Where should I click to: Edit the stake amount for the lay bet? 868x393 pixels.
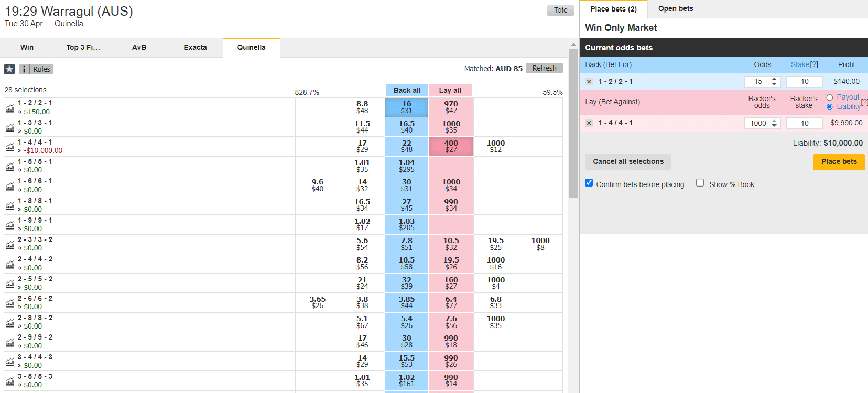804,123
